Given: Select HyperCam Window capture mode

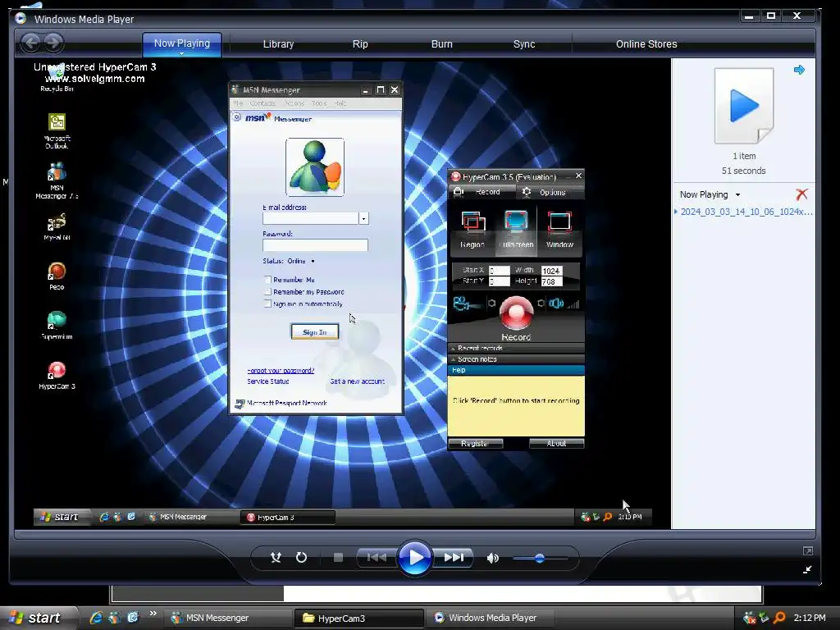Looking at the screenshot, I should coord(559,230).
